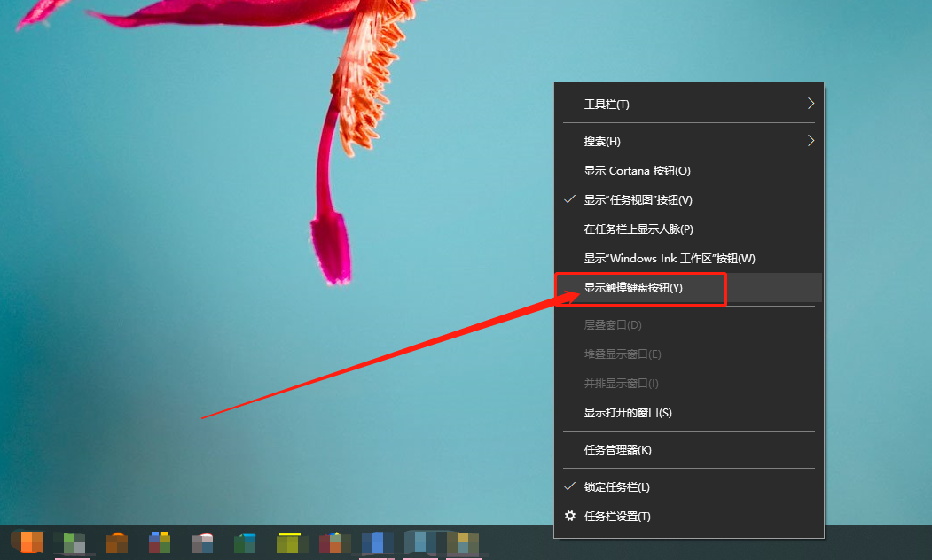Enable 显示触摸键盘按钮
Image resolution: width=932 pixels, height=560 pixels.
(642, 287)
